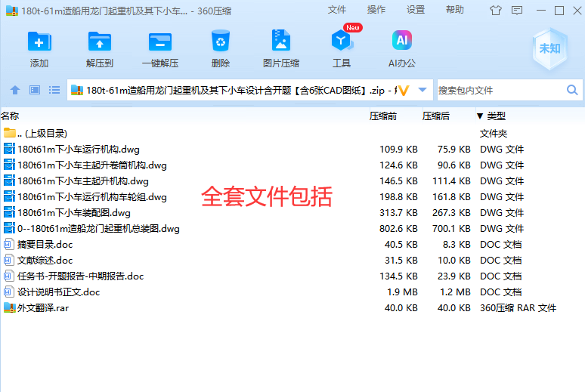Click the 一键解压 one-click extract icon
Screen dimensions: 585x392
[160, 42]
